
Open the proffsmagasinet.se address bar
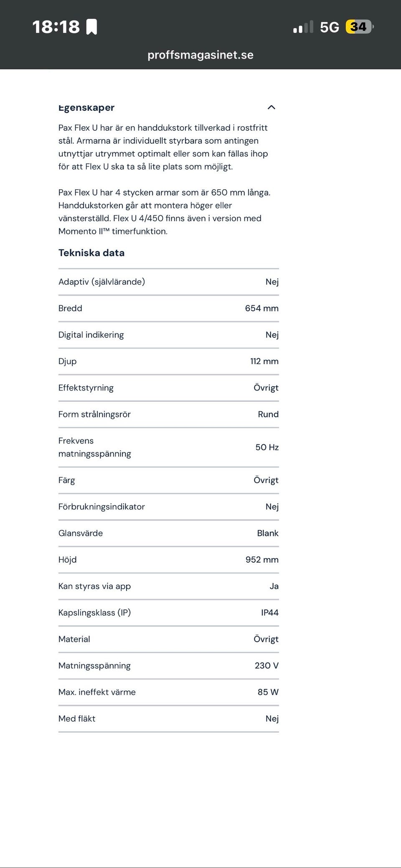coord(200,55)
